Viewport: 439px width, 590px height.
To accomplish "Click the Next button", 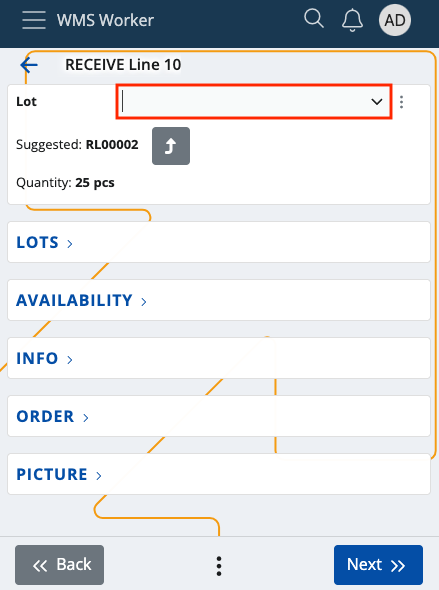I will pyautogui.click(x=378, y=565).
